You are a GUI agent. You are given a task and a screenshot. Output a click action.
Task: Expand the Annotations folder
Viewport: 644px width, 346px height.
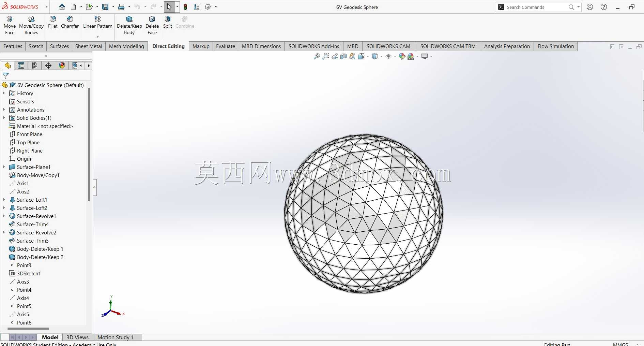click(4, 110)
